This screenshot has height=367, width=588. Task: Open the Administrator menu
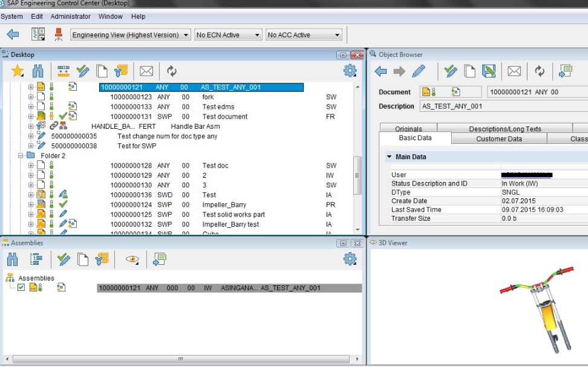71,16
